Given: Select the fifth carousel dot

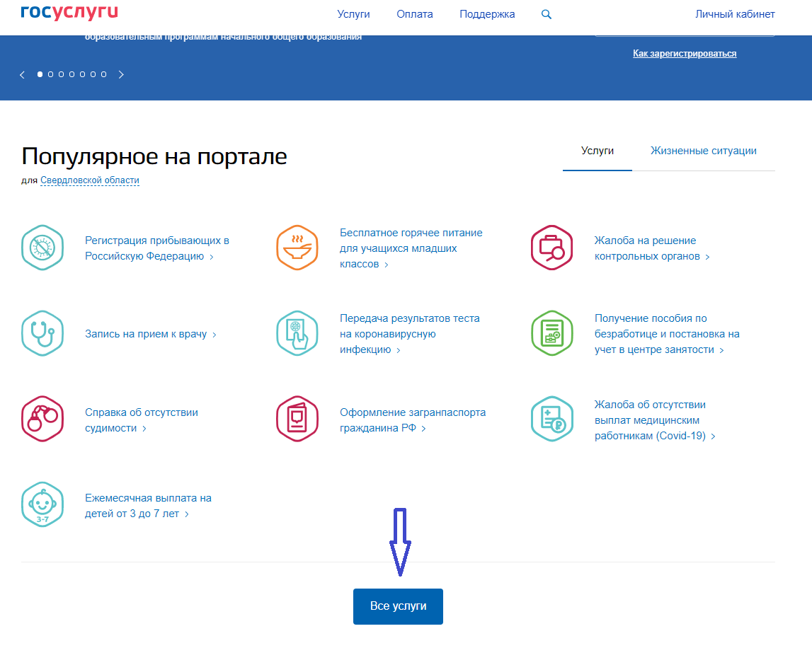Looking at the screenshot, I should click(82, 74).
